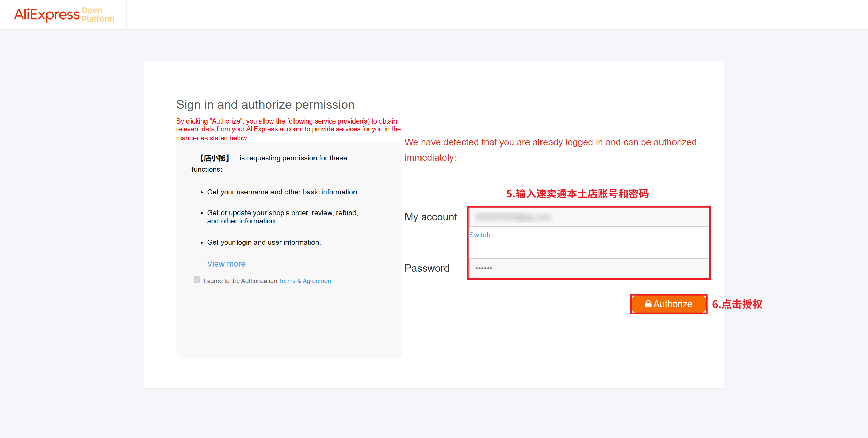Focus the Password input field

pos(589,268)
